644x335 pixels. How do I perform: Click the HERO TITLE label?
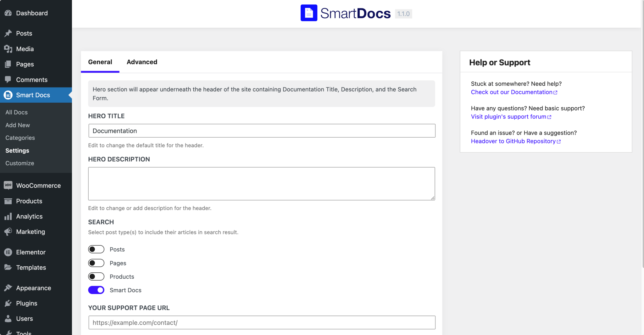pyautogui.click(x=106, y=116)
